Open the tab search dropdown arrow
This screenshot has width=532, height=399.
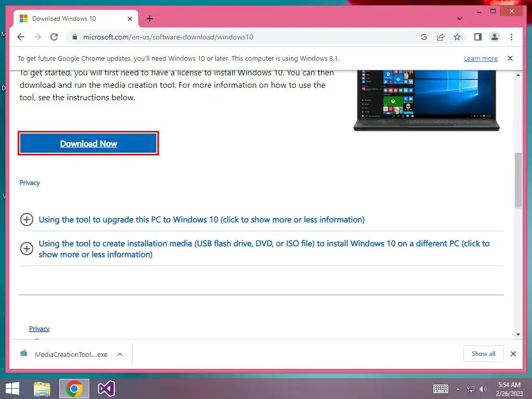(459, 19)
